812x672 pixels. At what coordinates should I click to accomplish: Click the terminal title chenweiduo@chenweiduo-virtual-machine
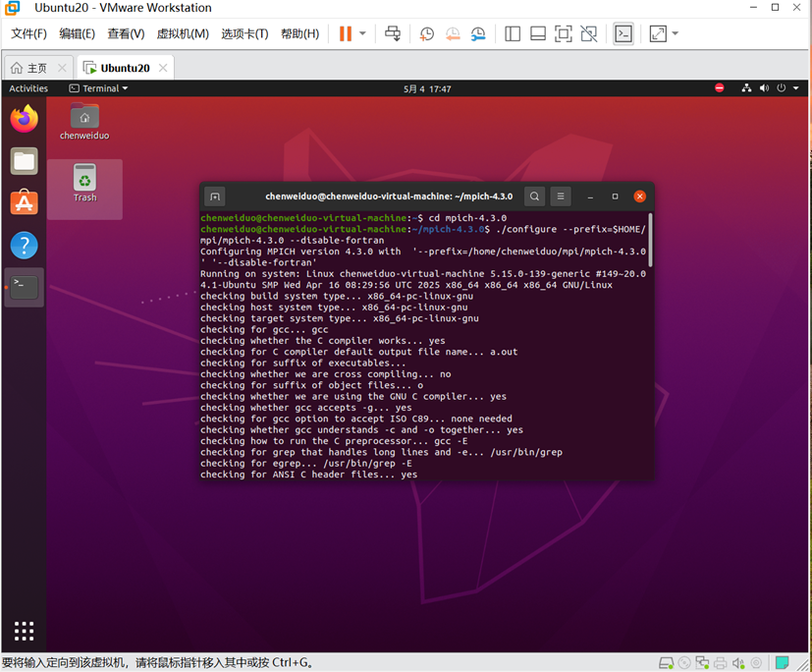[389, 196]
